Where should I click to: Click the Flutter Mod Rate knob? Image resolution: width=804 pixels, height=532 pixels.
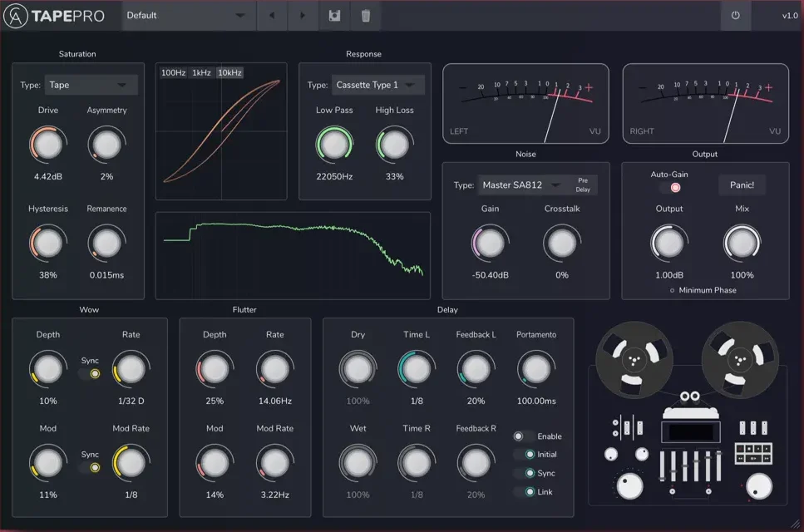pos(275,463)
